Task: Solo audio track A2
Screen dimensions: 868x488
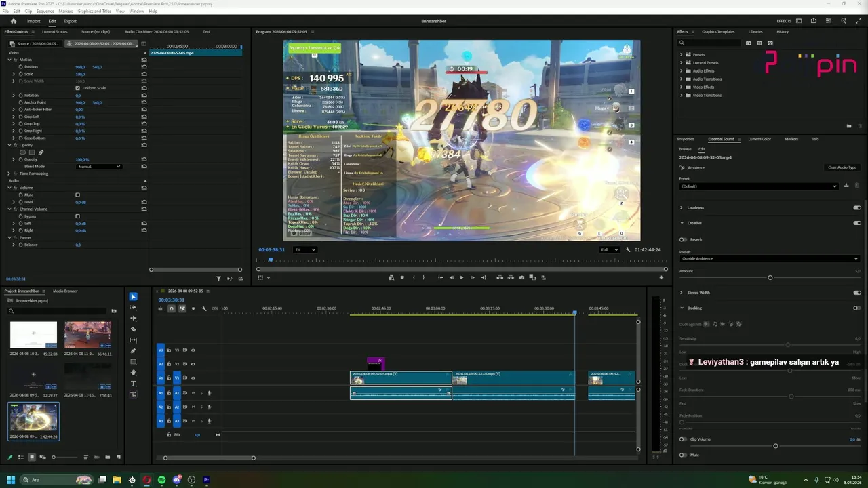Action: coord(201,407)
